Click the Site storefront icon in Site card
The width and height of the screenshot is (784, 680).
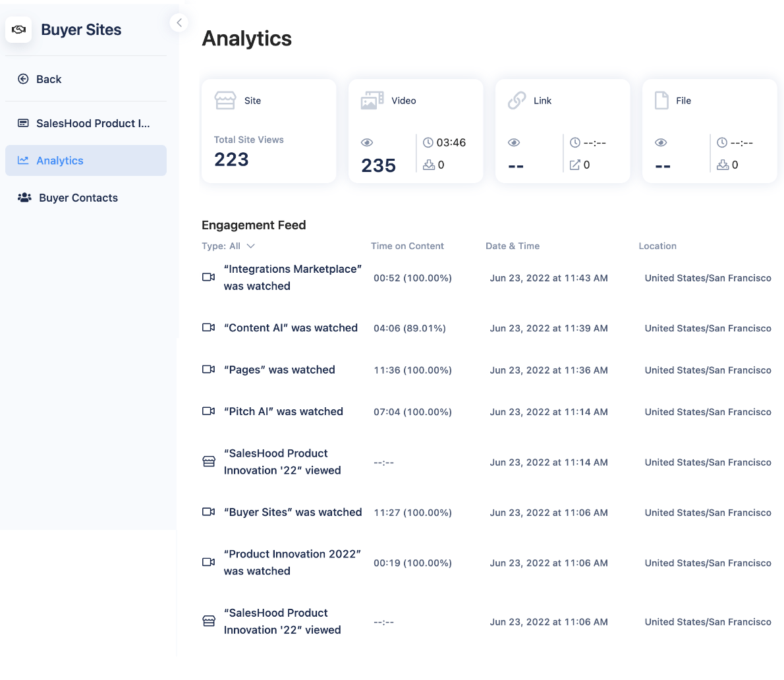[225, 100]
